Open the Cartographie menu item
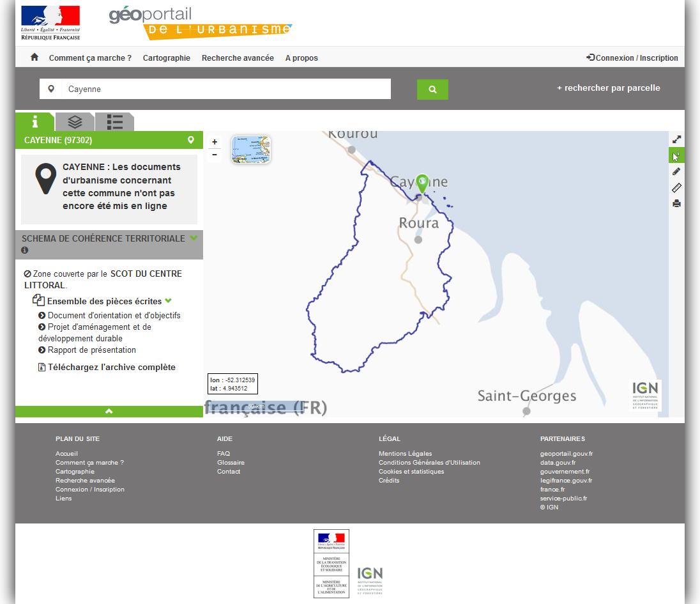Viewport: 700px width, 604px height. (x=167, y=58)
